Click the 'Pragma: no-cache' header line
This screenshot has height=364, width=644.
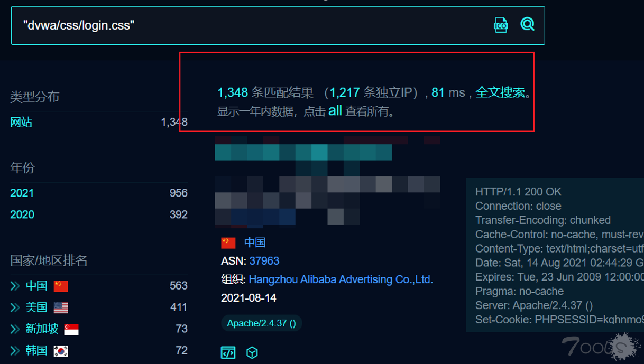[519, 291]
